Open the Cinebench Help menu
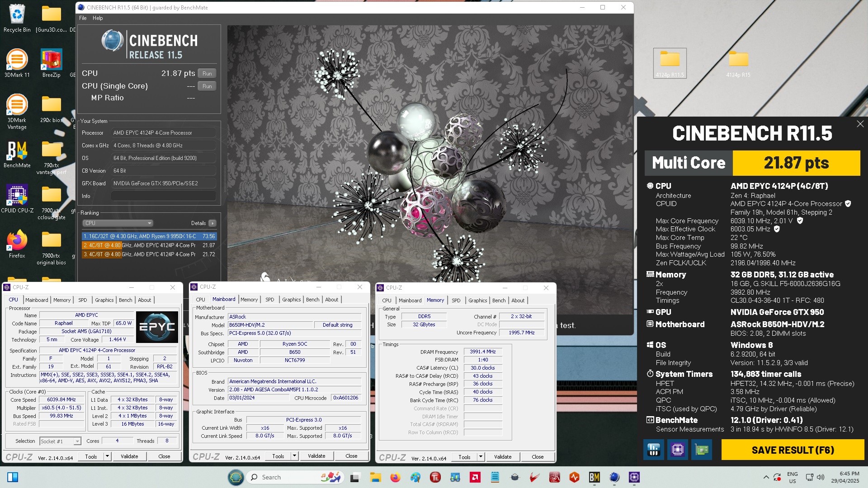This screenshot has width=868, height=488. click(98, 18)
